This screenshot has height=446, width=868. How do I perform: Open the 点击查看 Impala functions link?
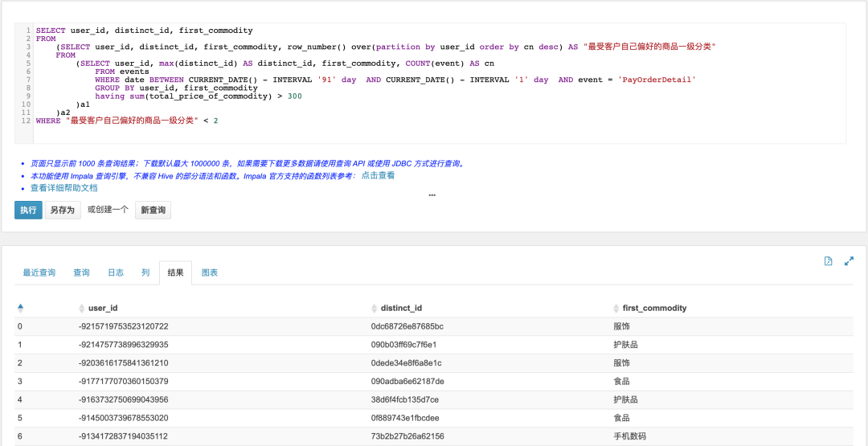point(378,175)
